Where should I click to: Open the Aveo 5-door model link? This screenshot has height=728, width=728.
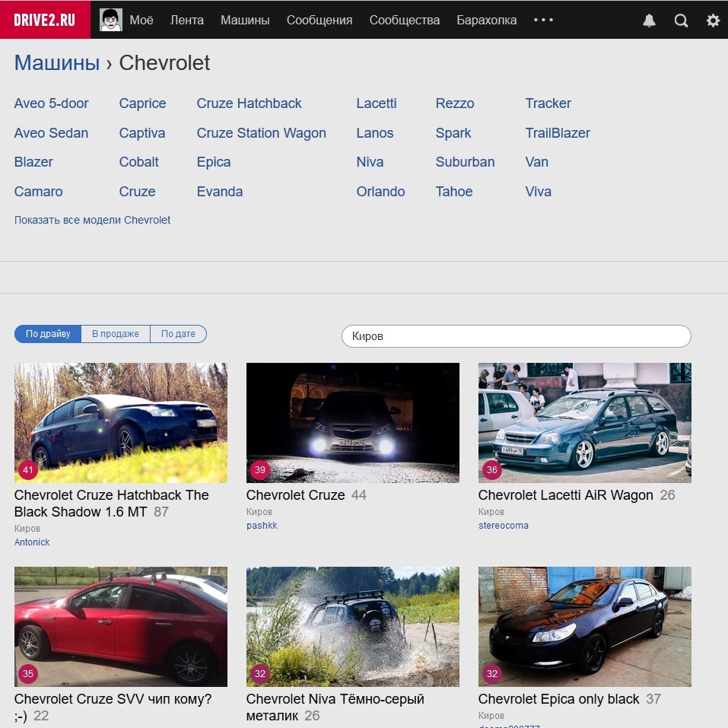[52, 103]
